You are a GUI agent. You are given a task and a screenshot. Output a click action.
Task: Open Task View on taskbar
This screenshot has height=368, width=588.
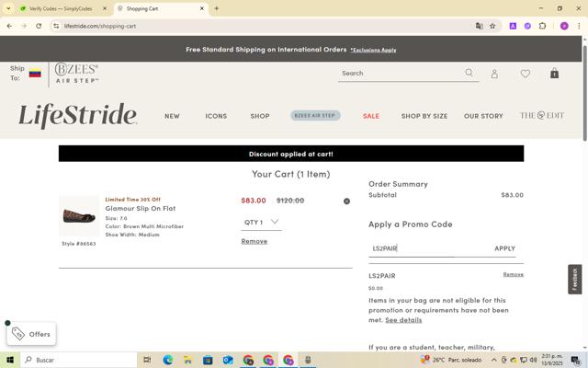(147, 360)
